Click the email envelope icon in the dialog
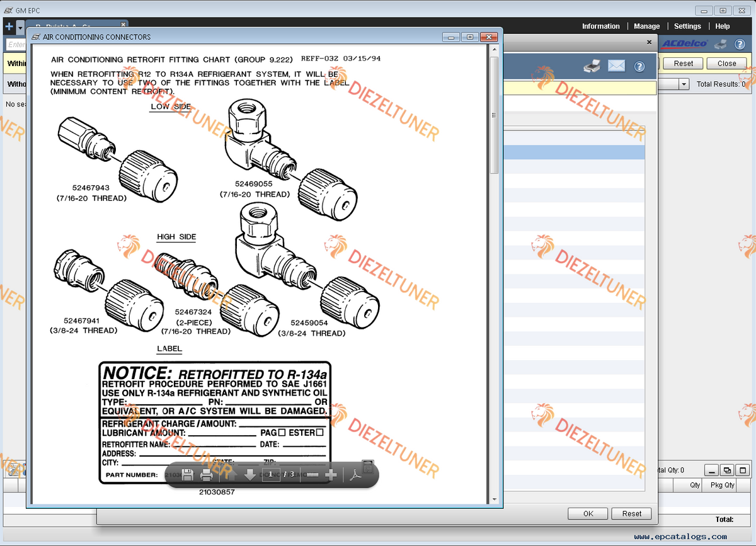The image size is (756, 546). (616, 65)
